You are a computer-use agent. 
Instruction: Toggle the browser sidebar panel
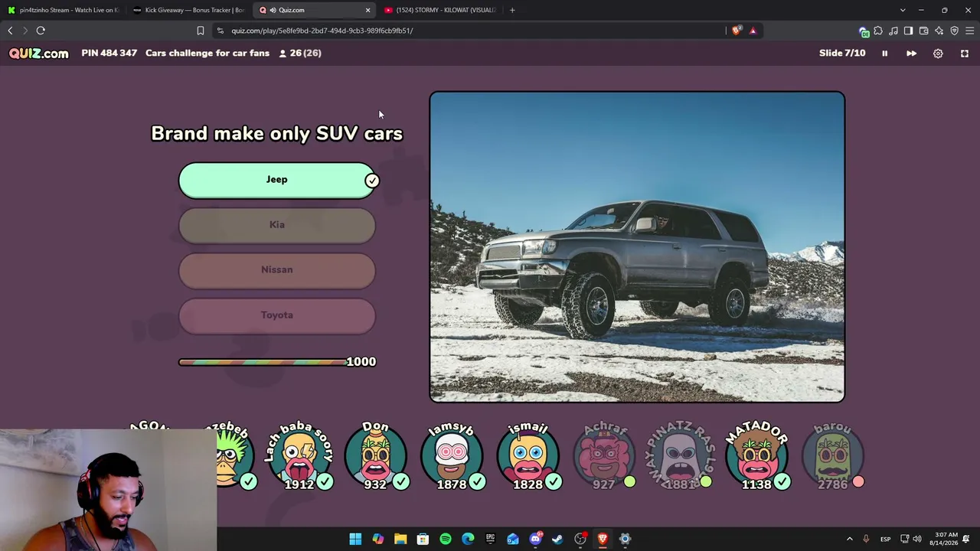pos(908,31)
